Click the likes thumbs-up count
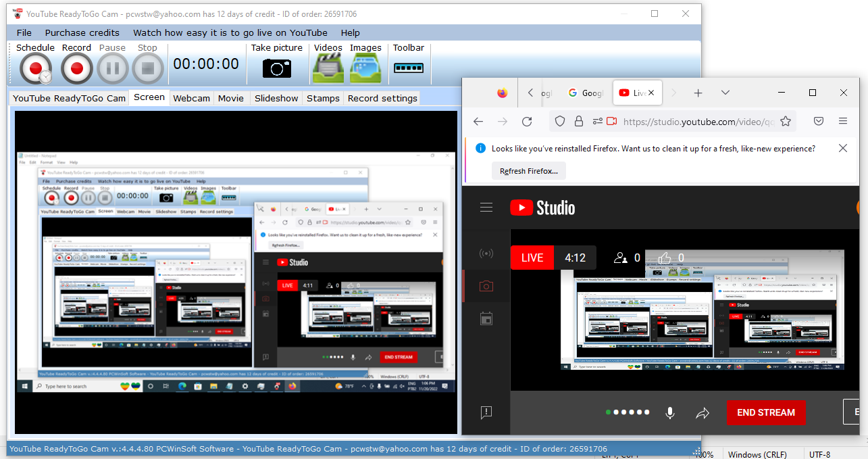This screenshot has width=868, height=459. coord(671,258)
